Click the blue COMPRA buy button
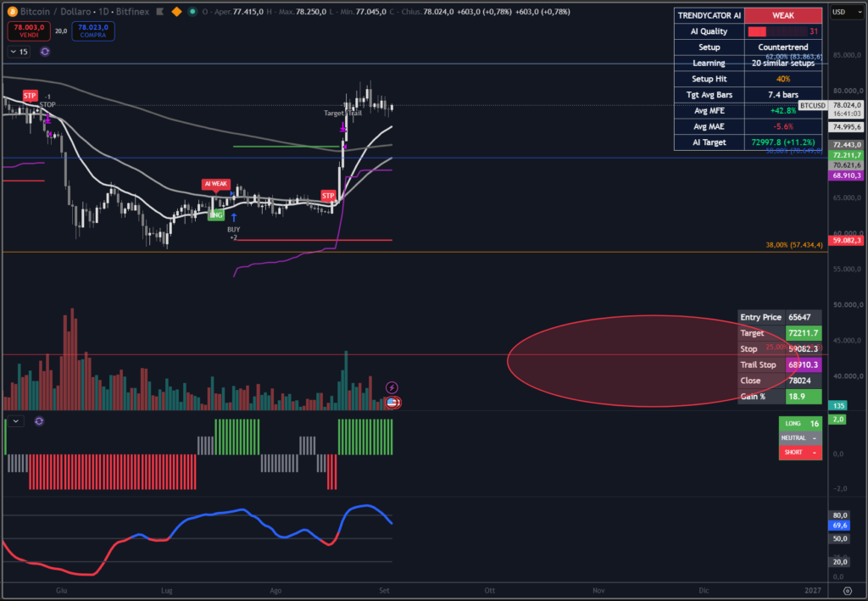This screenshot has height=601, width=868. 93,31
